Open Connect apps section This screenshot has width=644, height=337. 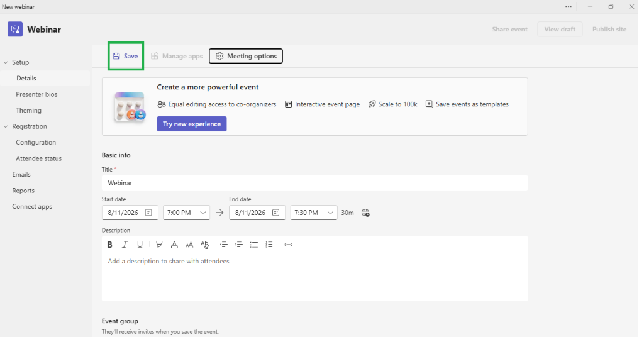tap(32, 206)
